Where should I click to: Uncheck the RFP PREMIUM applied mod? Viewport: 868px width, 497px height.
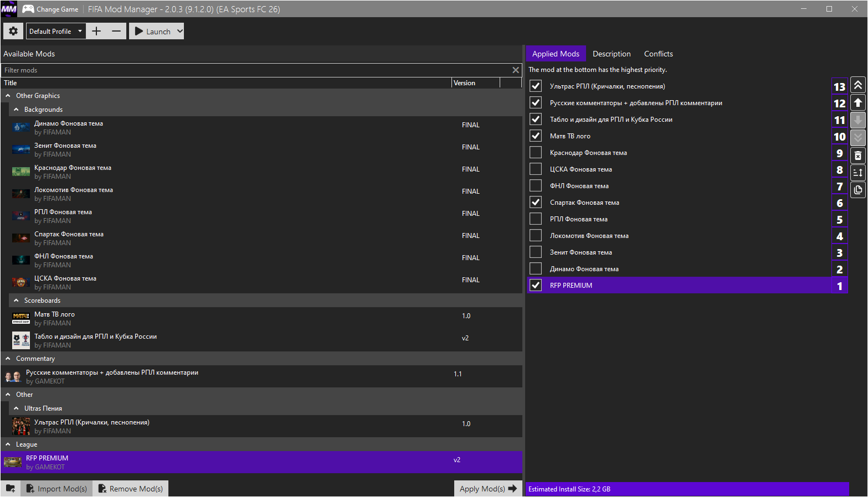536,286
